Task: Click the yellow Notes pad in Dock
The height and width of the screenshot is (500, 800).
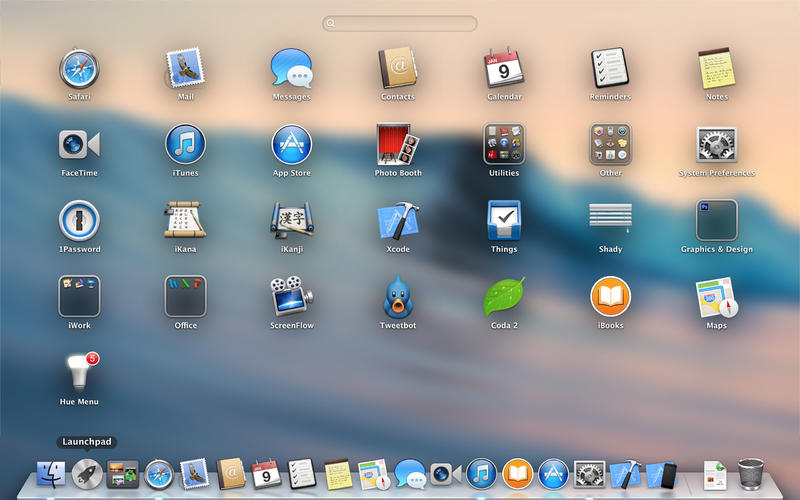Action: [x=338, y=474]
